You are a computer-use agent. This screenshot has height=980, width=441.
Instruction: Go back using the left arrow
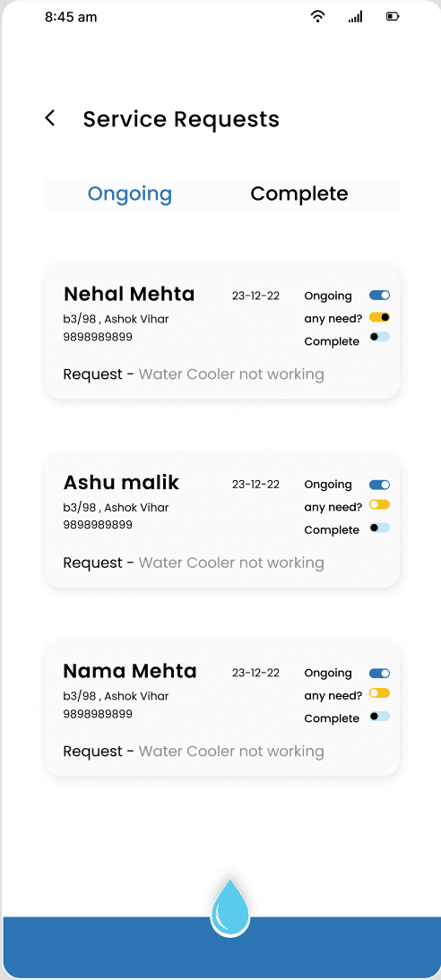click(x=50, y=118)
